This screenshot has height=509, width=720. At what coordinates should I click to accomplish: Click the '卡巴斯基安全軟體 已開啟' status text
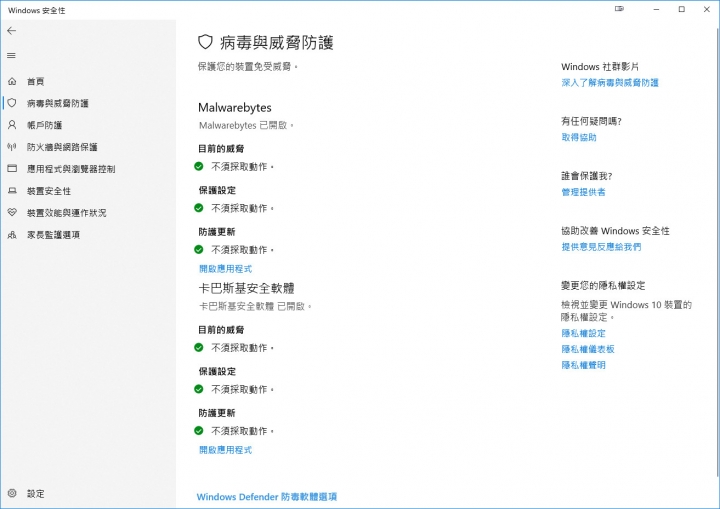click(x=255, y=306)
